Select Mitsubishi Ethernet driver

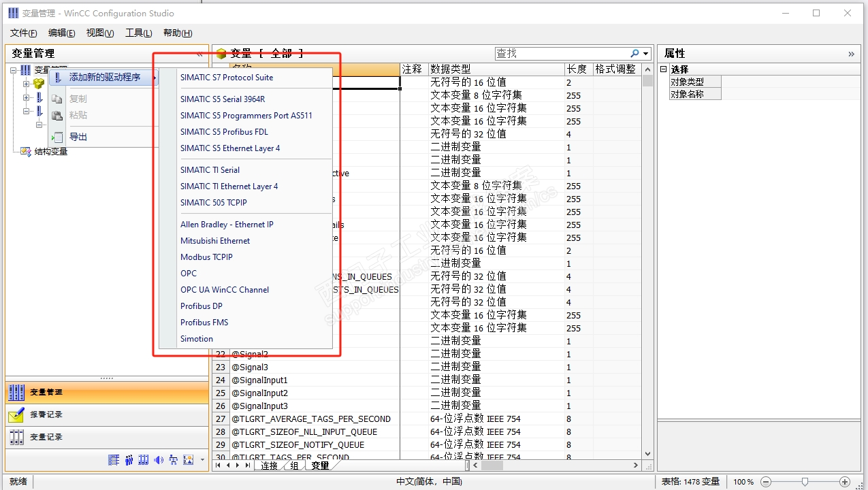click(246, 240)
